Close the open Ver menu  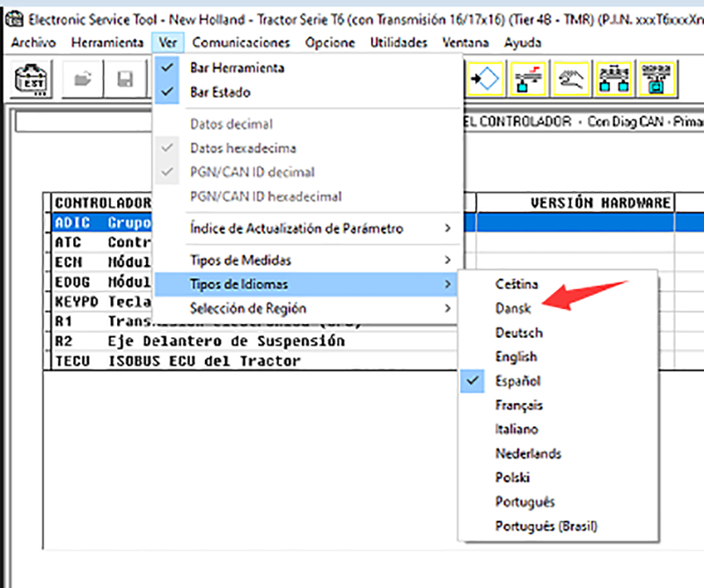(167, 42)
